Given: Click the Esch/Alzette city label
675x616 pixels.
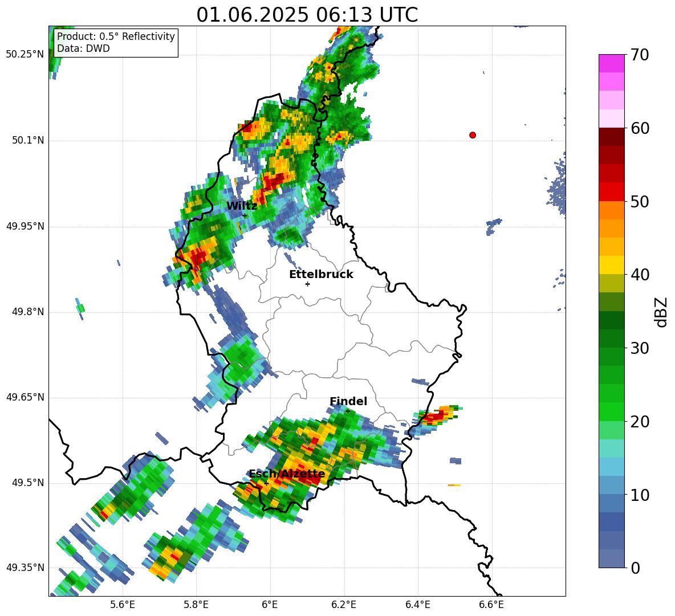Looking at the screenshot, I should [x=287, y=474].
